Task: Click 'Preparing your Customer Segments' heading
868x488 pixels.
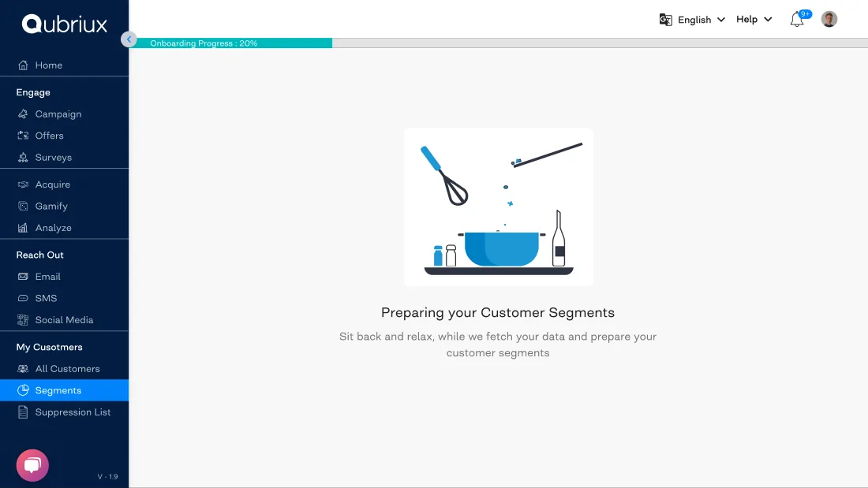Action: 498,313
